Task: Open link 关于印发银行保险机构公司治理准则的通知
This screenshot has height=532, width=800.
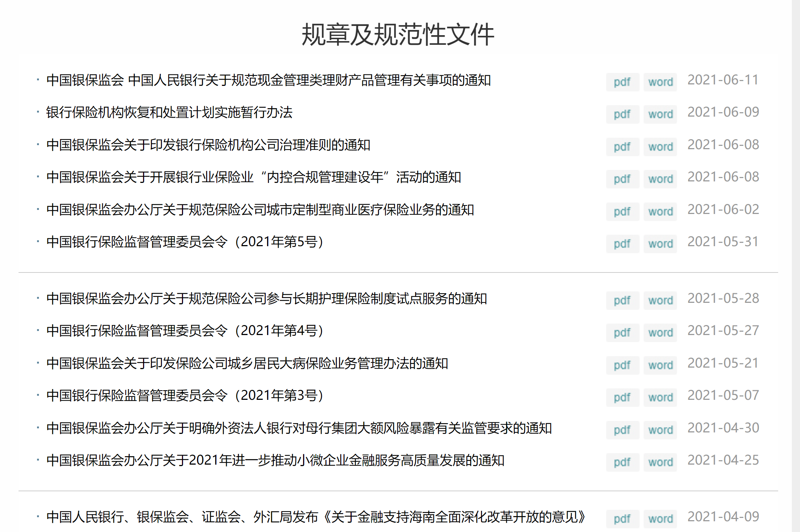Action: 208,145
